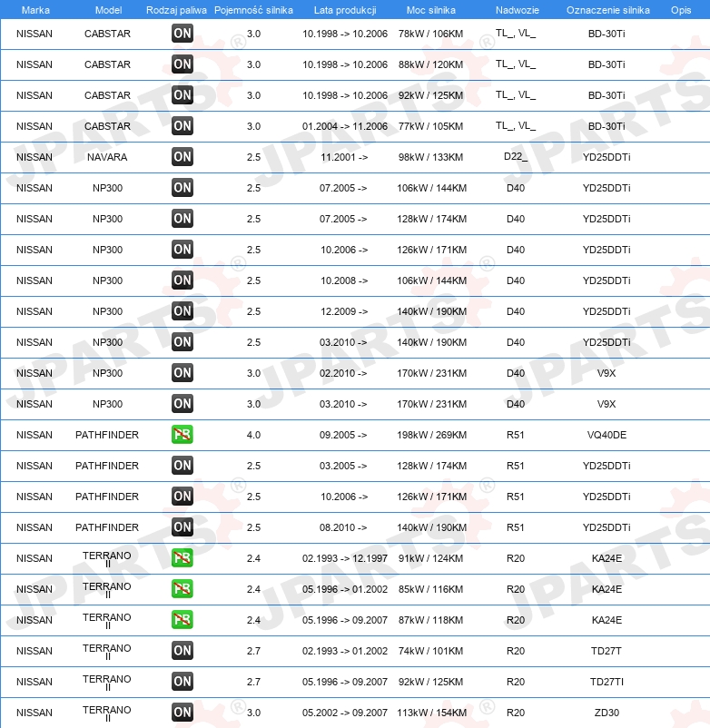Click the 85kW / 116KM power cell

(x=431, y=589)
